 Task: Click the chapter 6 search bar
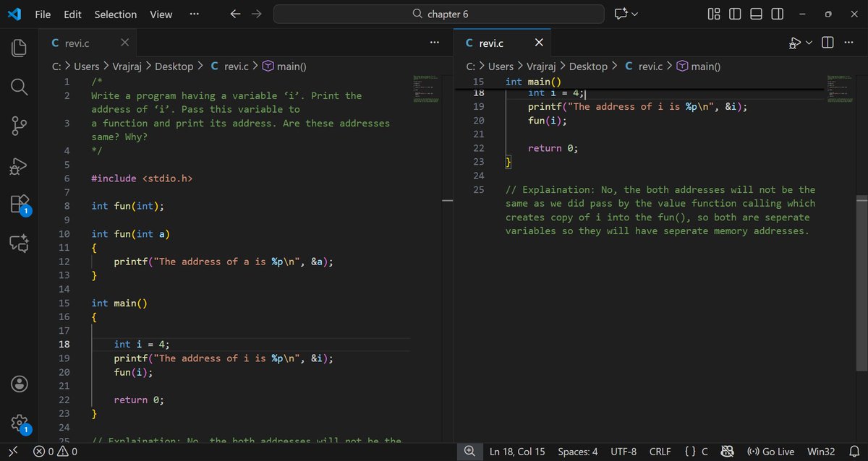(x=438, y=14)
